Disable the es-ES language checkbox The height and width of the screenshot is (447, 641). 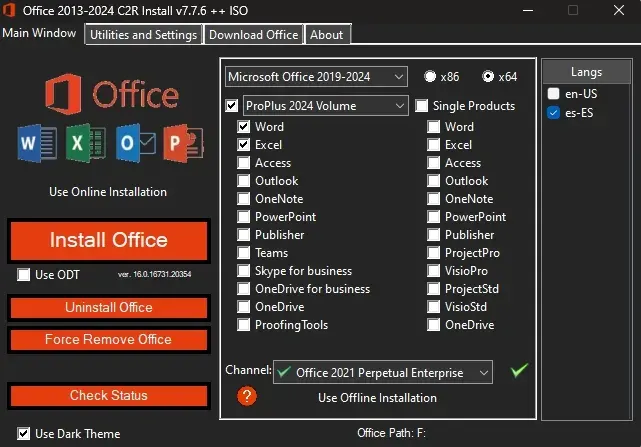(x=554, y=112)
